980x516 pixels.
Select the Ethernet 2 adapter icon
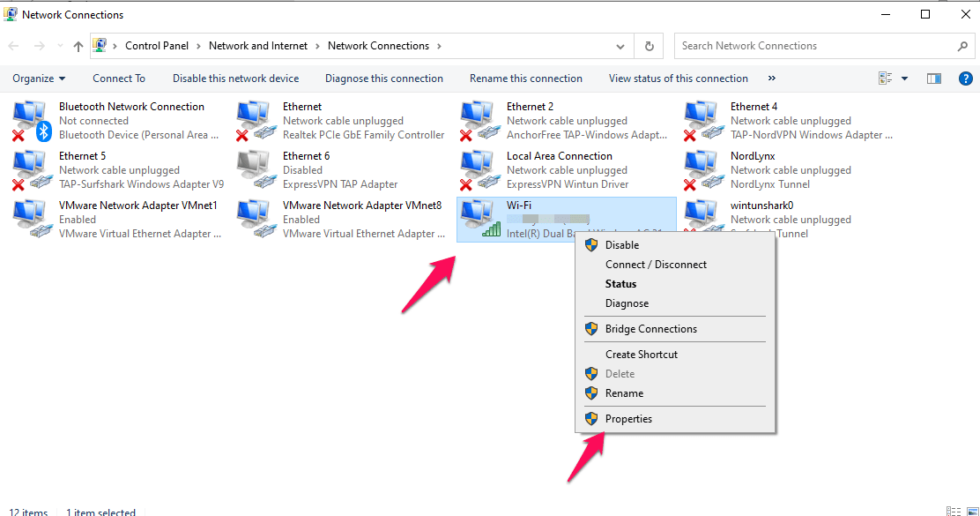click(x=480, y=122)
